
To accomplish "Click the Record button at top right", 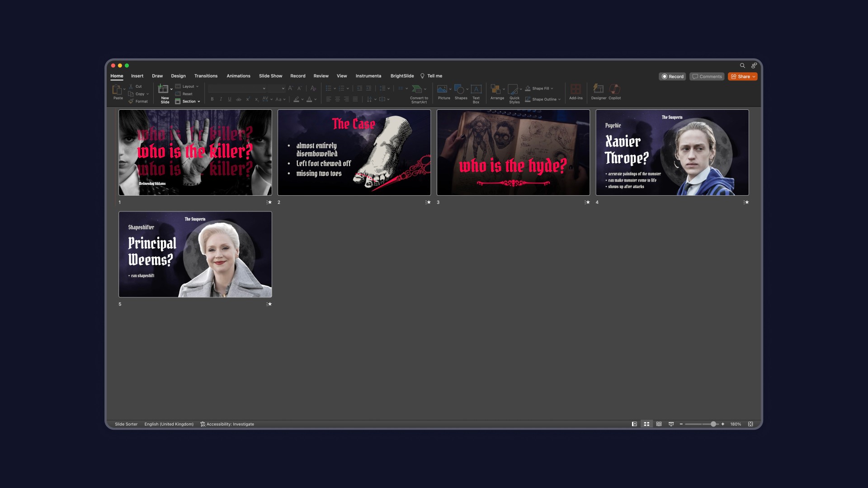I will [x=672, y=77].
